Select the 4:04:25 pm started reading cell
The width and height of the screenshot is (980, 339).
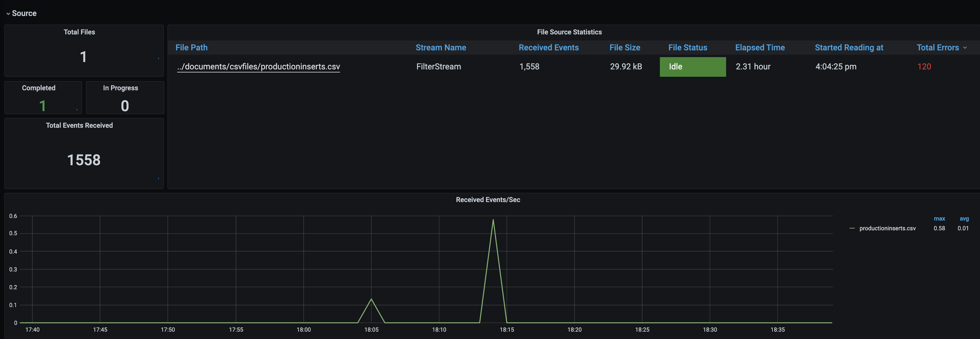(836, 67)
